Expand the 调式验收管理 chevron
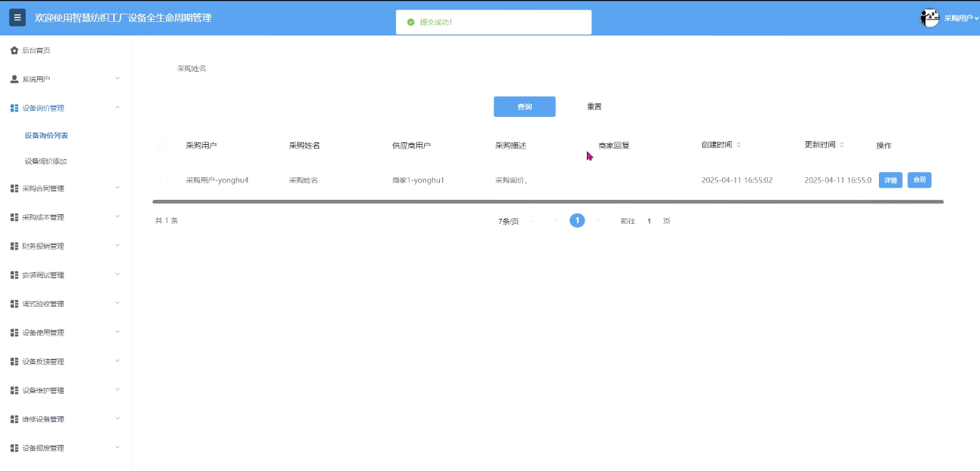 pyautogui.click(x=118, y=303)
